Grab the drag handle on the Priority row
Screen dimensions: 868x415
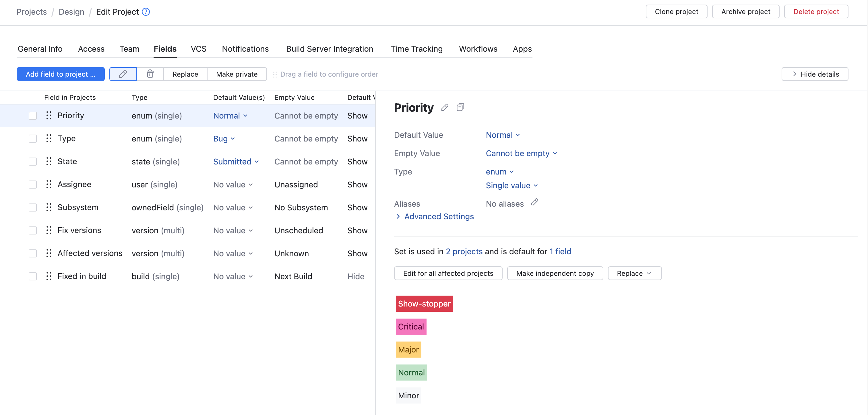49,115
